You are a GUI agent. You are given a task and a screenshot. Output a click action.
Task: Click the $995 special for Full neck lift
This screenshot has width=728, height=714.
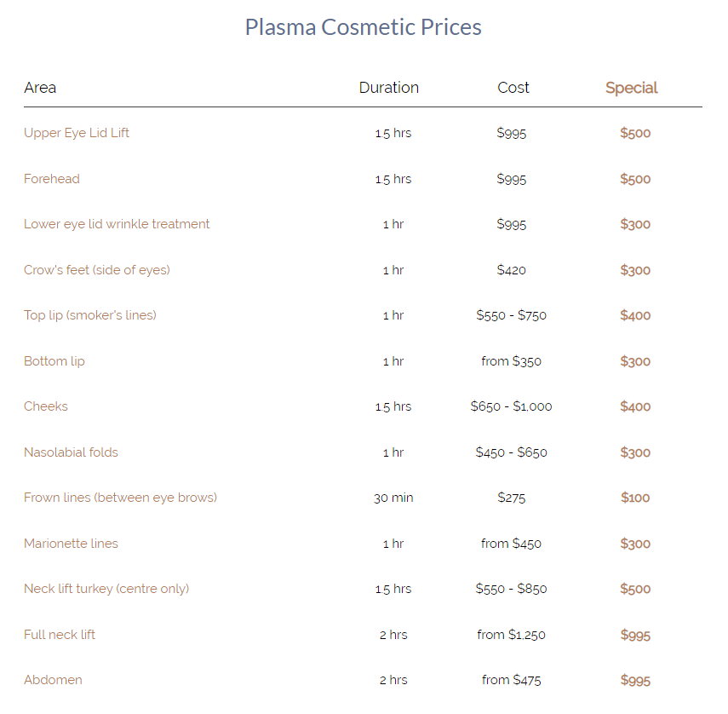click(x=635, y=635)
